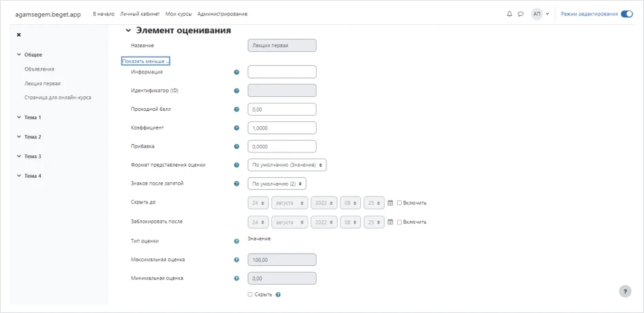Click the Показать меньше link

pos(145,61)
